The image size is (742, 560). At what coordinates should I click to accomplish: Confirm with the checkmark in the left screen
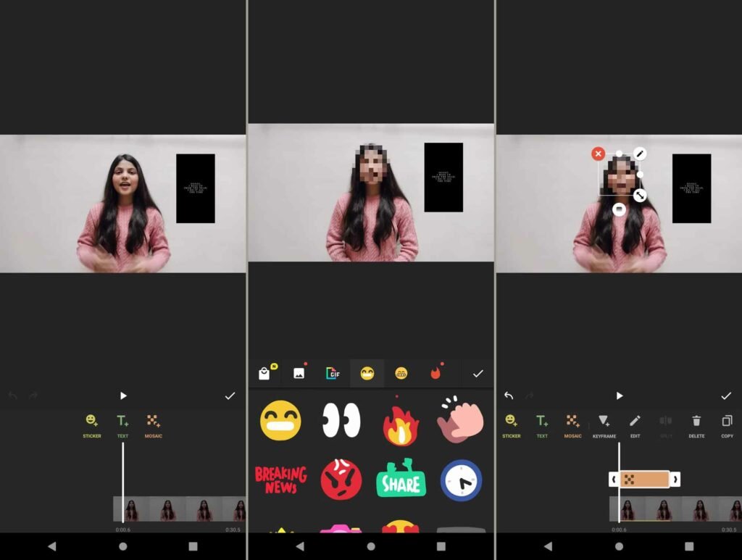[230, 396]
